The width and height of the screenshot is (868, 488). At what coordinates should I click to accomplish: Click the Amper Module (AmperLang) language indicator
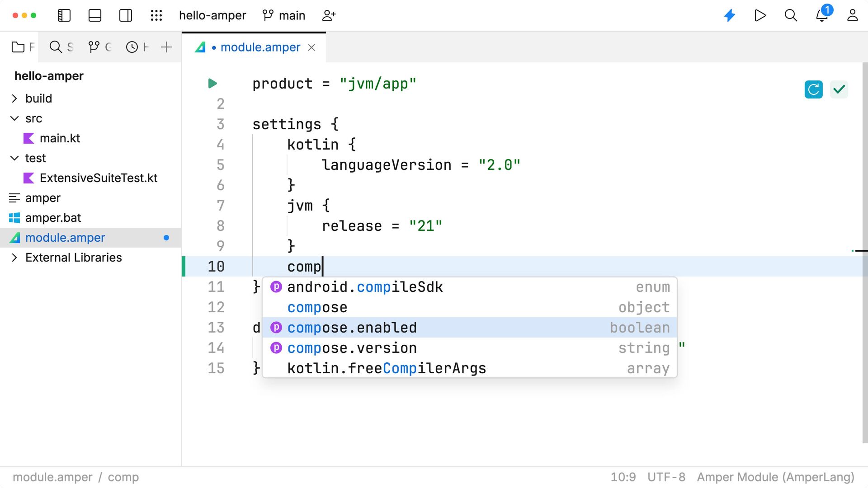tap(776, 477)
